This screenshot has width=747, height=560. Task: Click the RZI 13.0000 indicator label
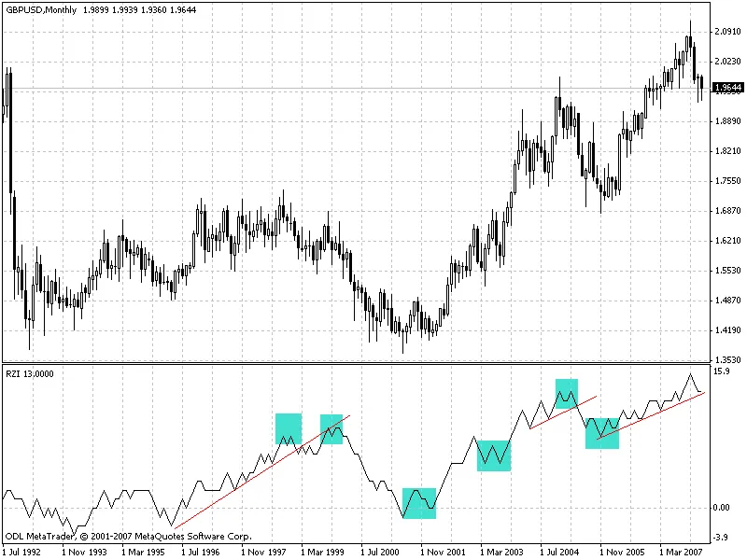pos(30,373)
